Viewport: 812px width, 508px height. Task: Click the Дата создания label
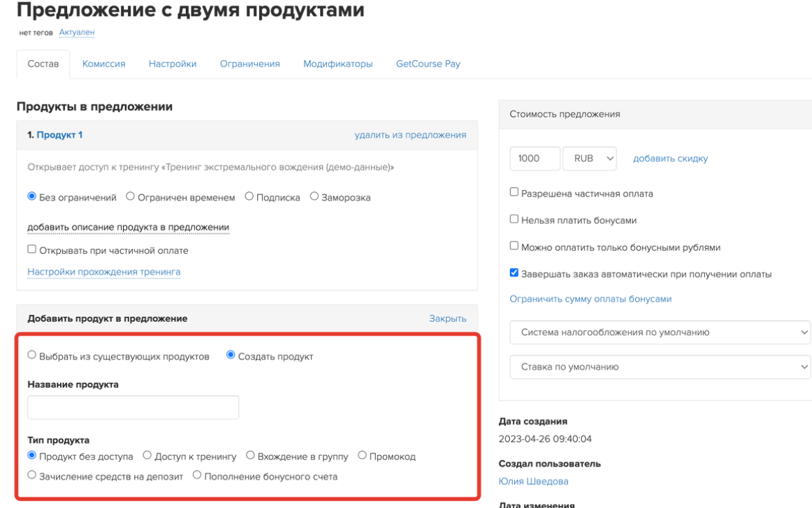(x=533, y=422)
